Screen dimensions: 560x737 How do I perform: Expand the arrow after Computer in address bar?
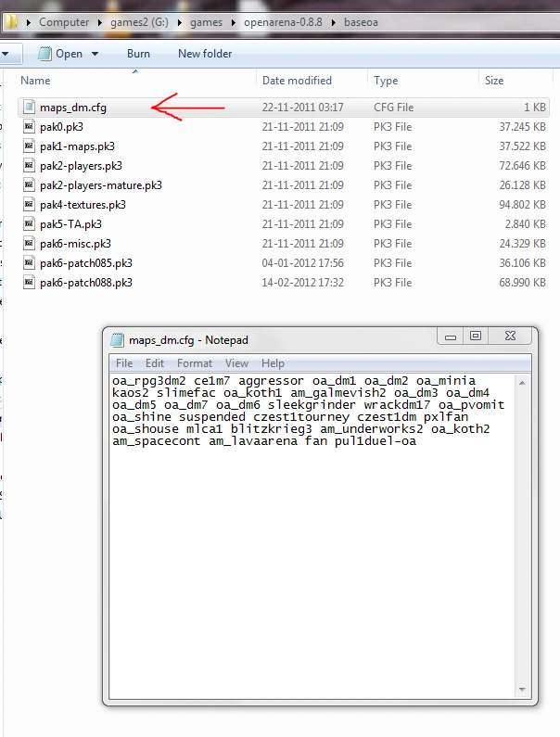click(100, 22)
